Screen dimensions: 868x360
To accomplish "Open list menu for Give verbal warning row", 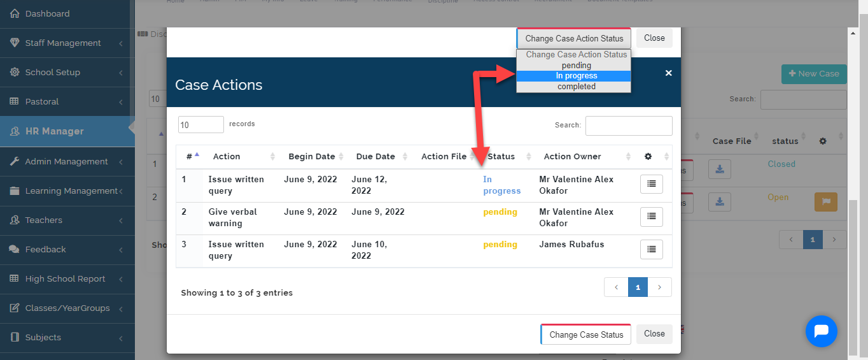I will pyautogui.click(x=651, y=217).
